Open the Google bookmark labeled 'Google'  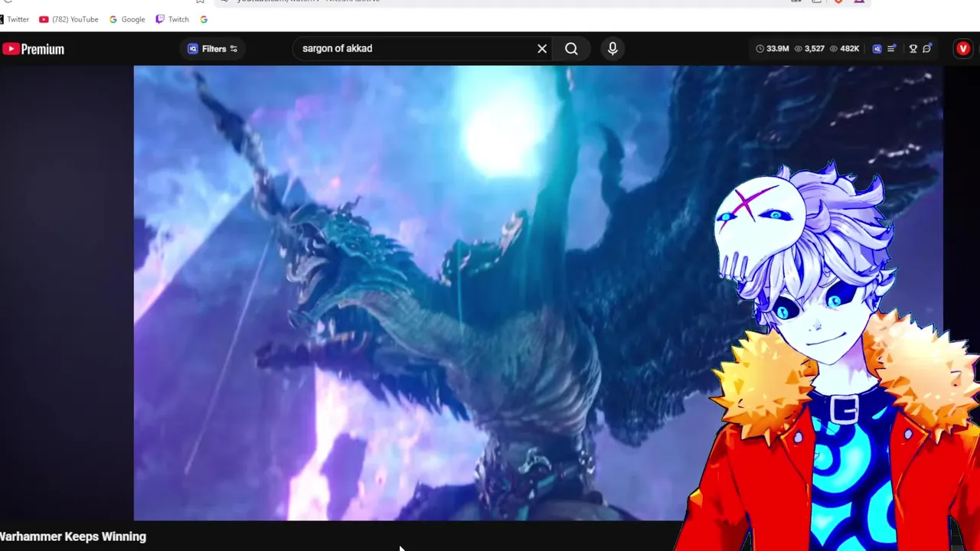127,19
